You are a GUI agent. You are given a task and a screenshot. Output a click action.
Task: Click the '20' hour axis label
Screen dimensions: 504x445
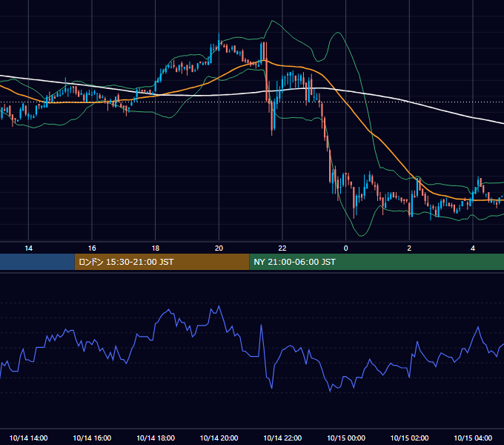[219, 248]
